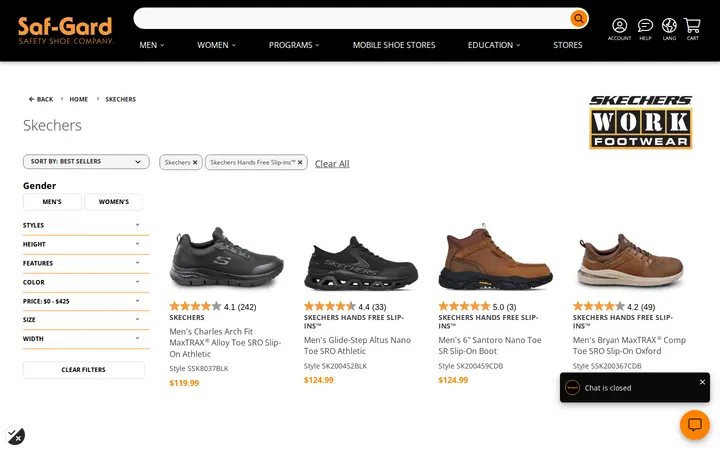Expand the Color filter

click(x=86, y=282)
